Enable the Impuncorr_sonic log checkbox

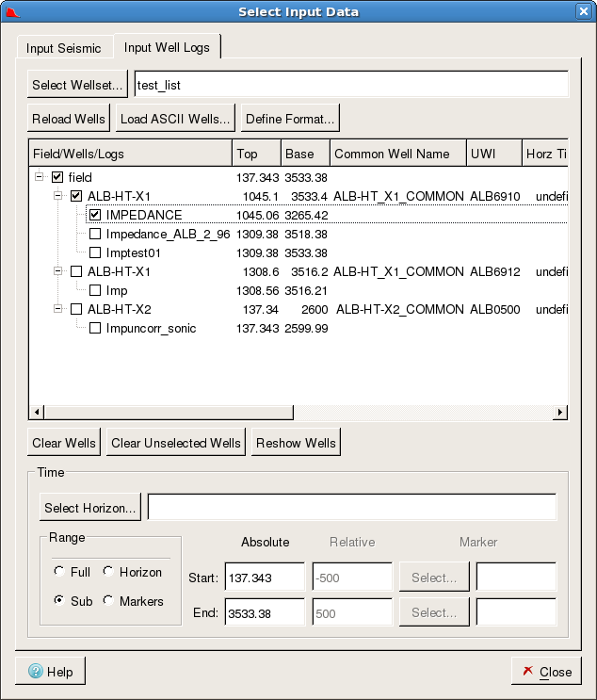pyautogui.click(x=95, y=328)
